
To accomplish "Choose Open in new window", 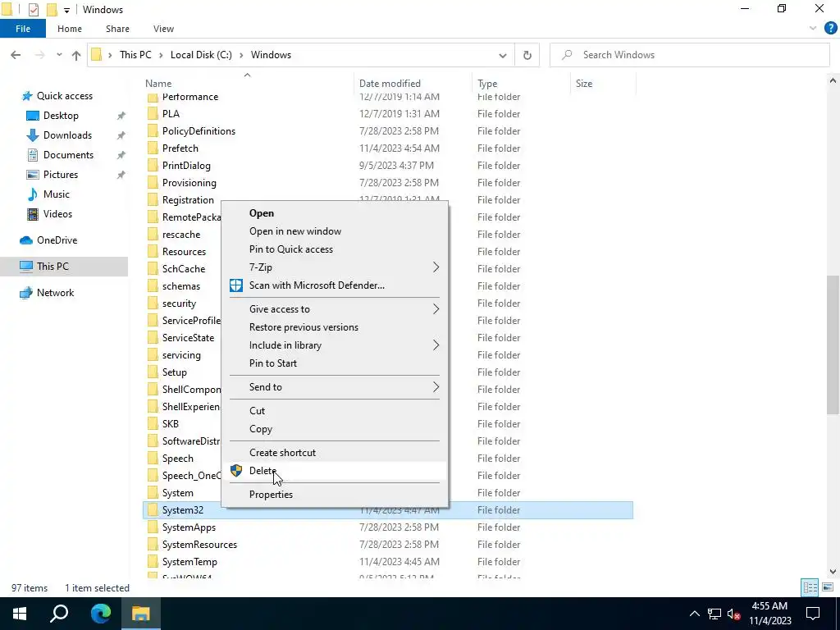I will (x=335, y=231).
